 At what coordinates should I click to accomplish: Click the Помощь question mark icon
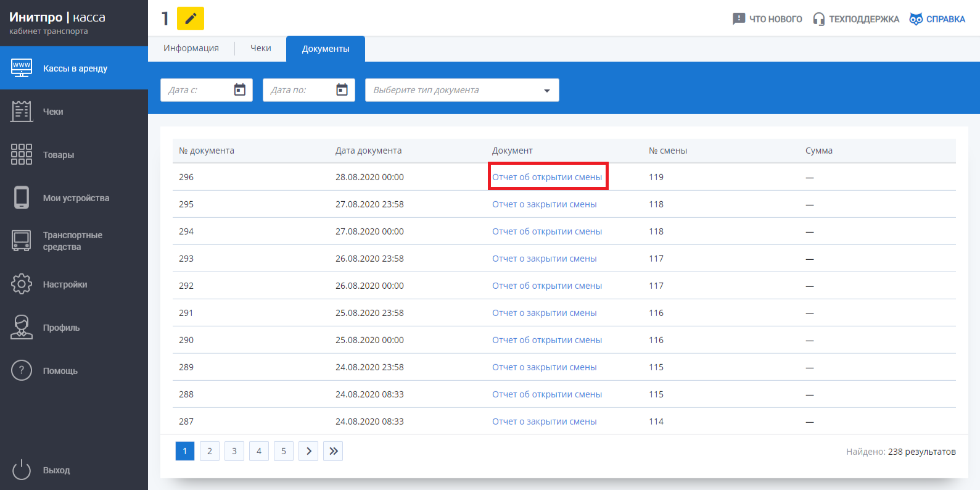(x=22, y=370)
